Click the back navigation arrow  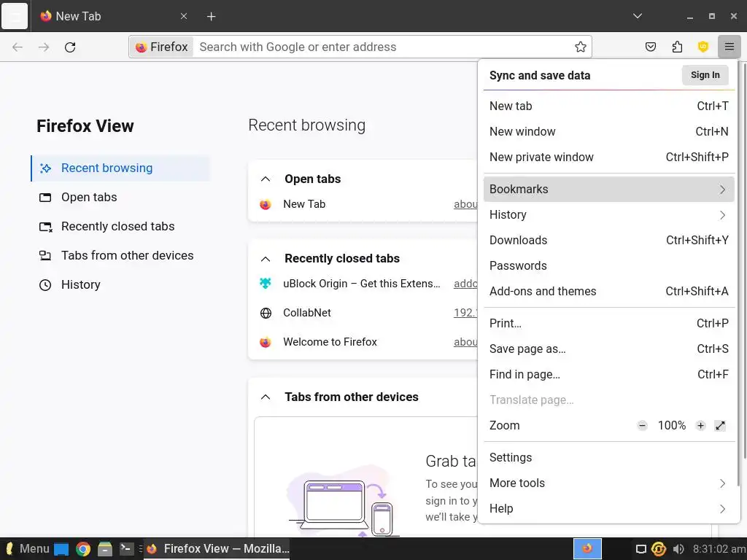tap(18, 47)
